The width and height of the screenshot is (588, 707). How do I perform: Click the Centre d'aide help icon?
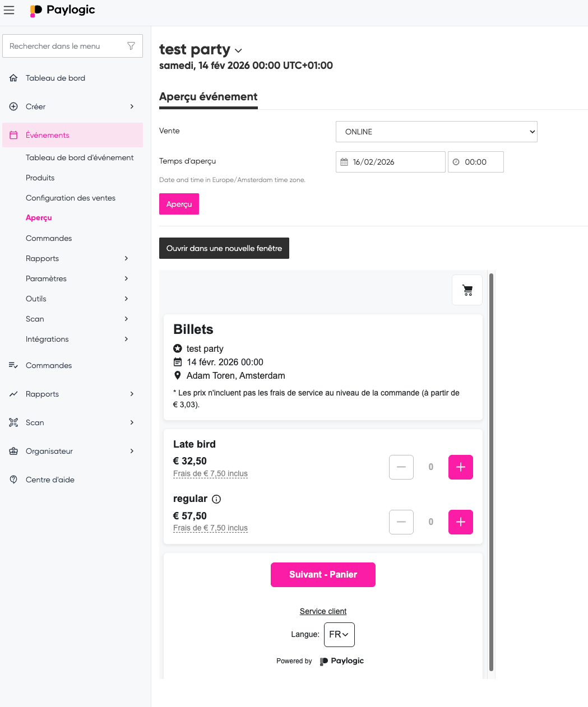click(x=13, y=480)
